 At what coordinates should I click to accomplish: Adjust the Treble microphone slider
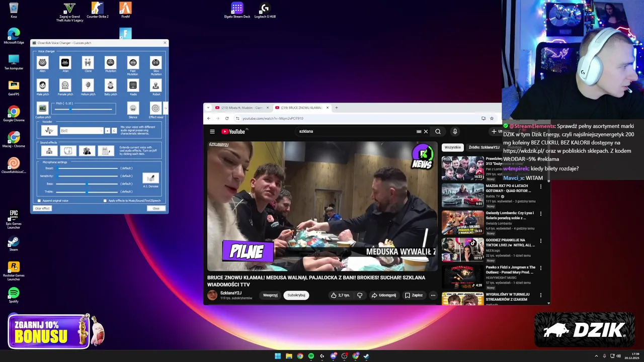point(88,192)
